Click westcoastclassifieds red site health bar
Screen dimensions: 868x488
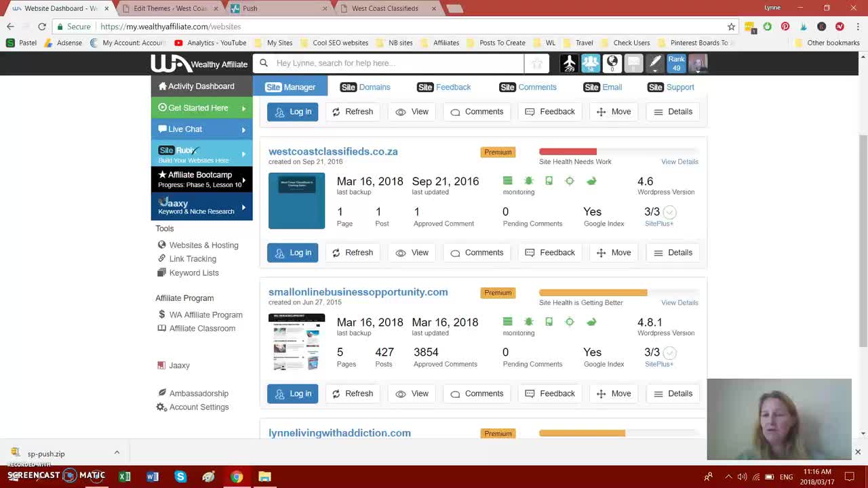568,151
